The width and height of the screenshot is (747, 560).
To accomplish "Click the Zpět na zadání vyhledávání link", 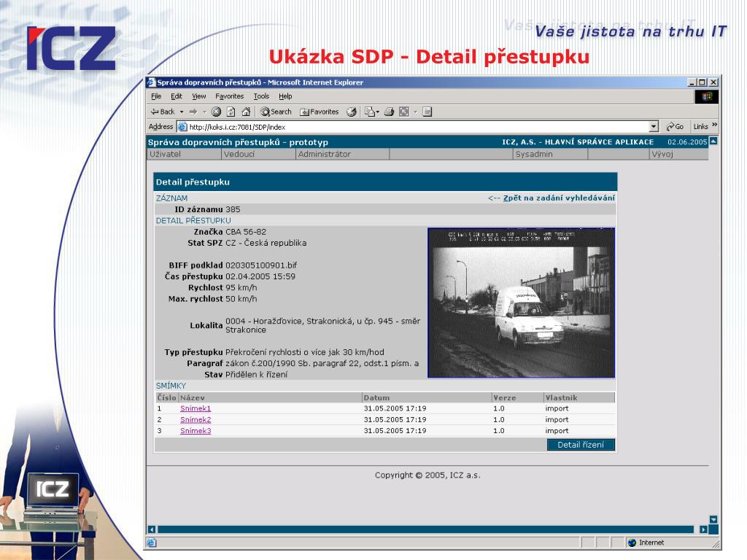I will 559,198.
